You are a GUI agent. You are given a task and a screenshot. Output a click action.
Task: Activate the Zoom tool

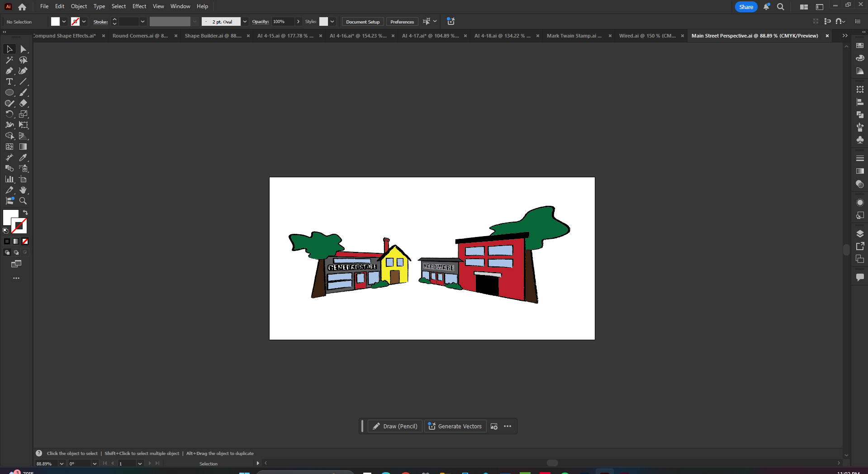(23, 201)
